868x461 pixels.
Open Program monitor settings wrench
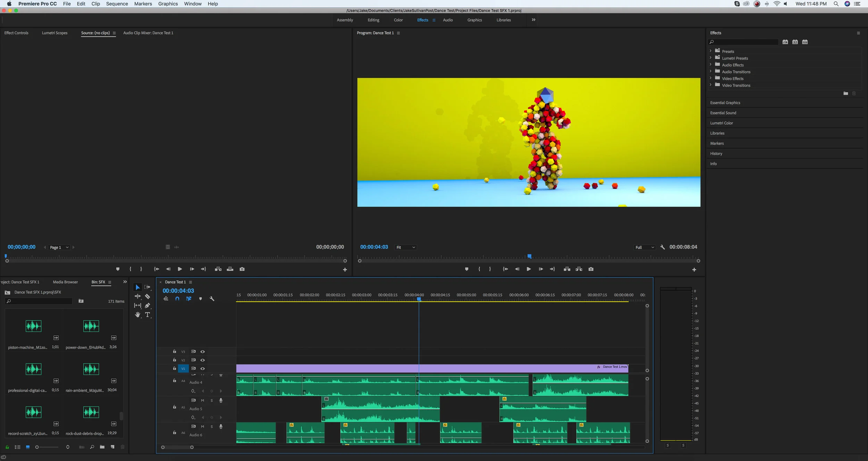662,247
